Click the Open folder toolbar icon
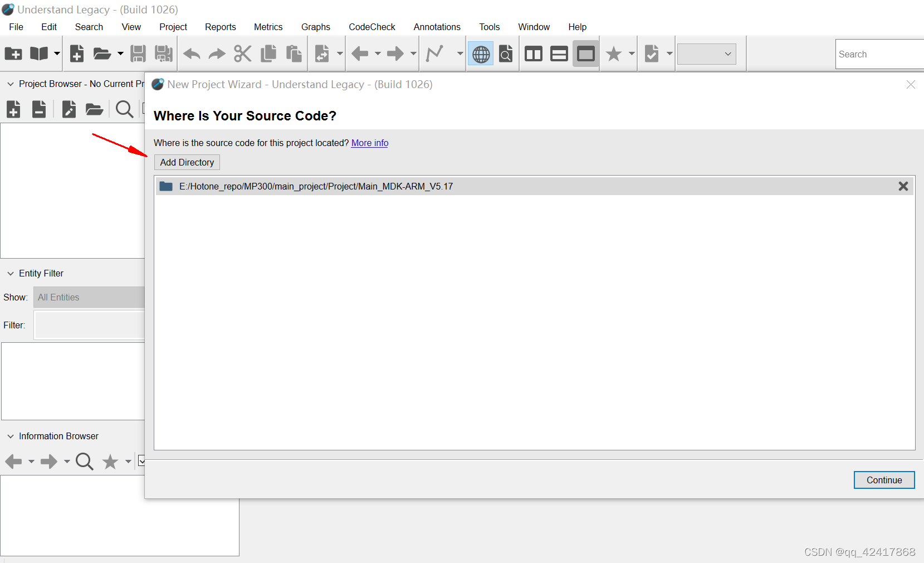Viewport: 924px width, 563px height. [102, 54]
